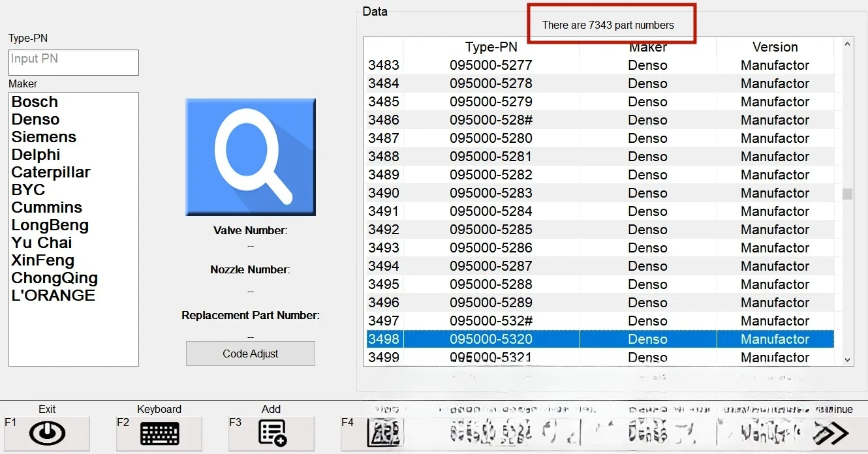Open the F2 Keyboard icon
This screenshot has width=868, height=454.
[159, 433]
